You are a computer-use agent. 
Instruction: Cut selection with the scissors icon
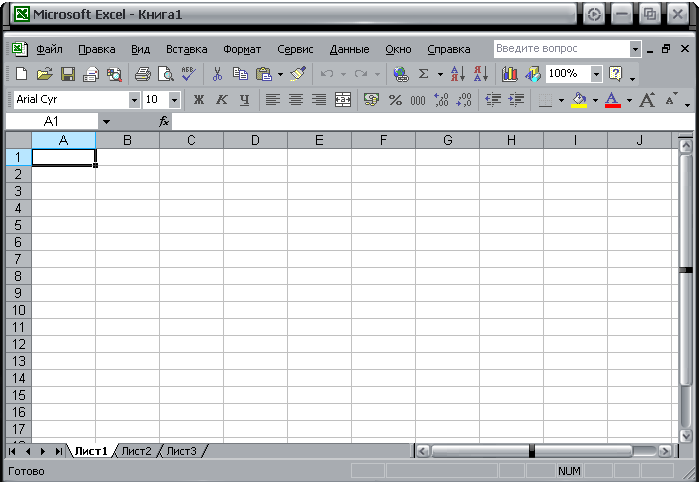coord(217,74)
